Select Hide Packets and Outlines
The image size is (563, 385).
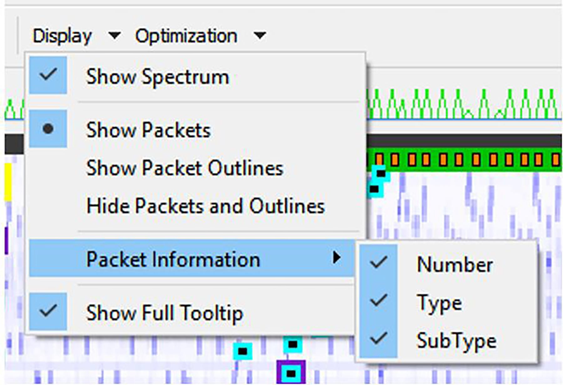(194, 206)
